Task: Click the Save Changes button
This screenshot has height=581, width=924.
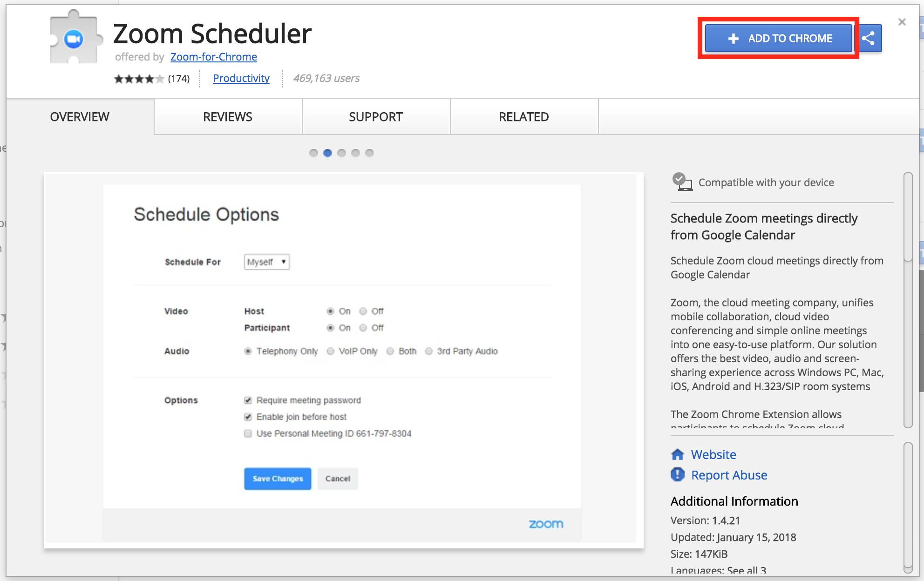Action: tap(278, 479)
